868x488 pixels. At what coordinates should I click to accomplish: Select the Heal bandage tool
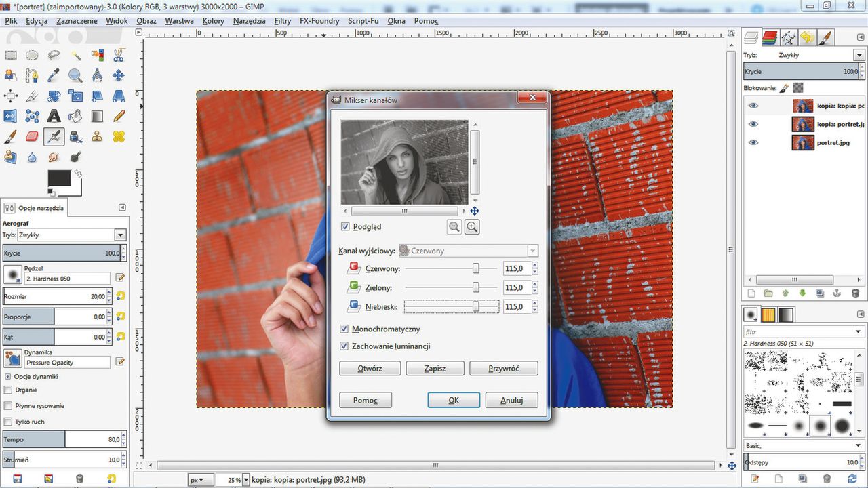pos(119,137)
